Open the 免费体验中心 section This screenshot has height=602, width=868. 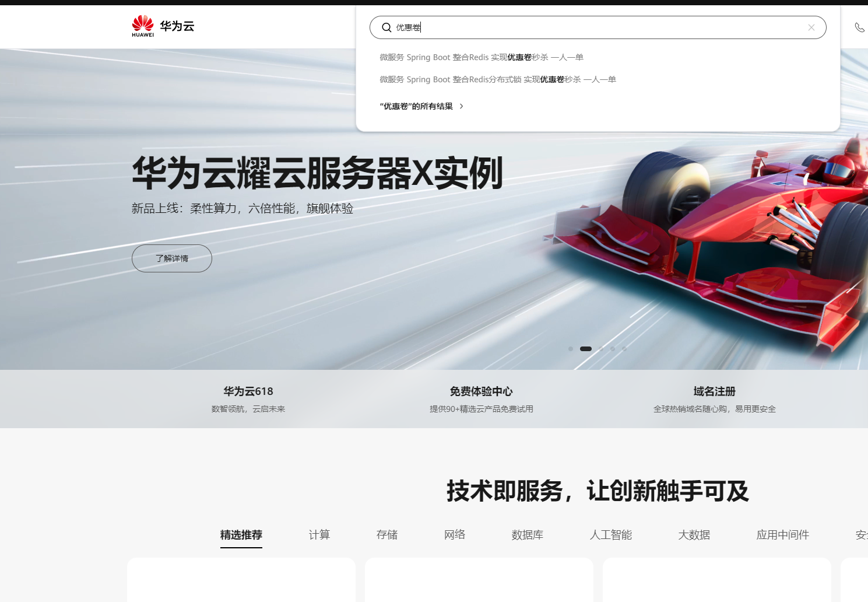[482, 399]
